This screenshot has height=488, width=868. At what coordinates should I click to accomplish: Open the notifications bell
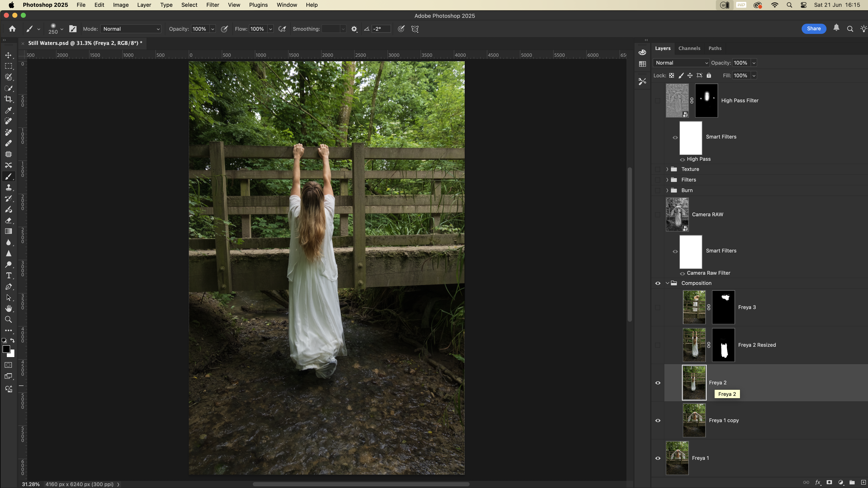836,28
